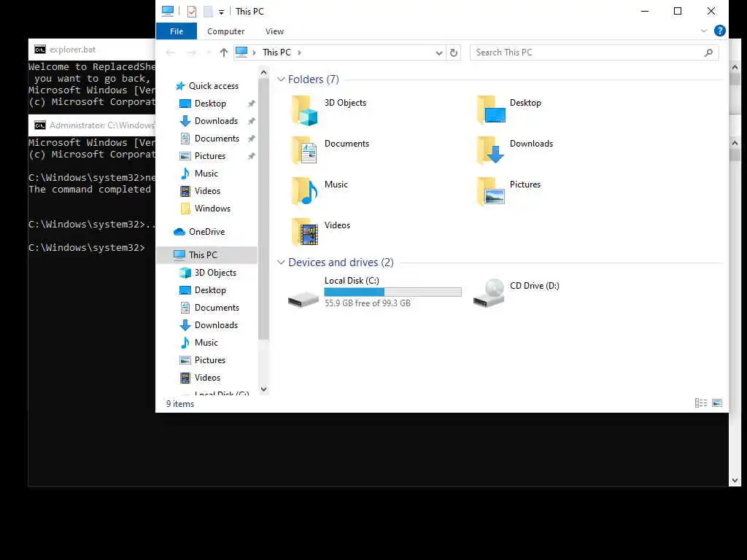Open the Desktop folder icon in Folders group
The image size is (747, 560).
pyautogui.click(x=491, y=110)
